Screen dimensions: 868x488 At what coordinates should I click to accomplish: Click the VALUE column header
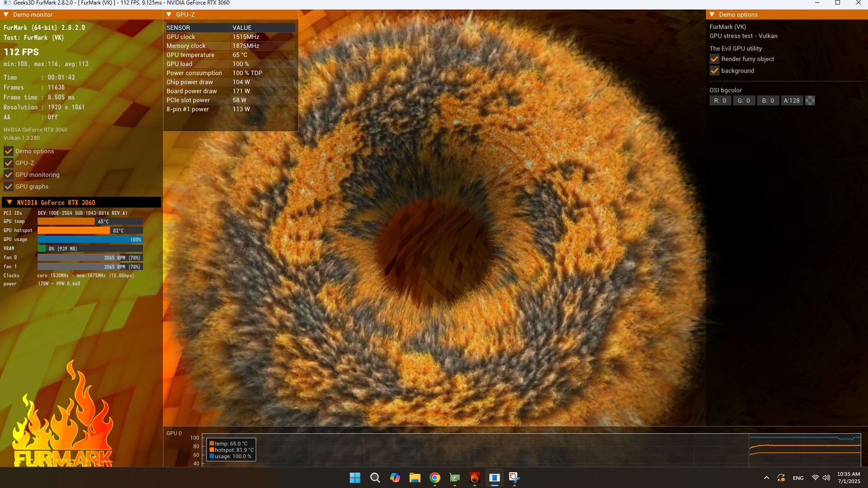click(x=242, y=28)
